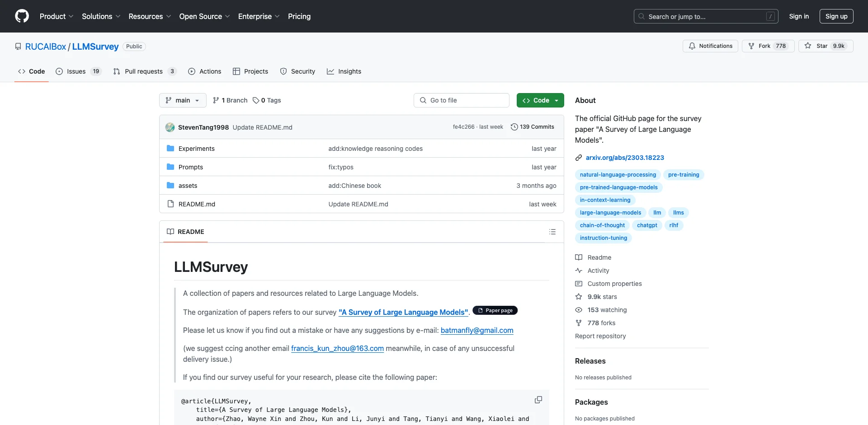Screen dimensions: 868x425
Task: Expand the Enterprise menu
Action: point(259,16)
